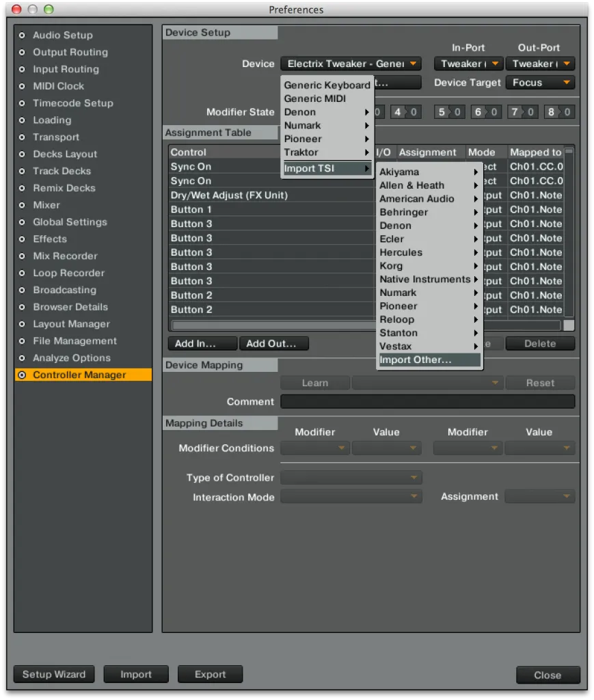Delete the selected assignment
Image resolution: width=594 pixels, height=700 pixels.
pos(540,343)
